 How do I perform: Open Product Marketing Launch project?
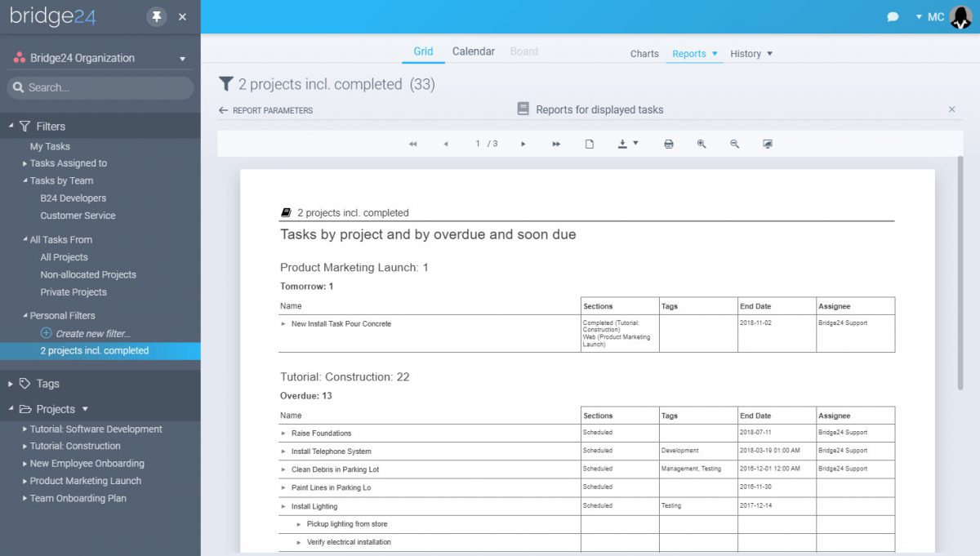(86, 482)
